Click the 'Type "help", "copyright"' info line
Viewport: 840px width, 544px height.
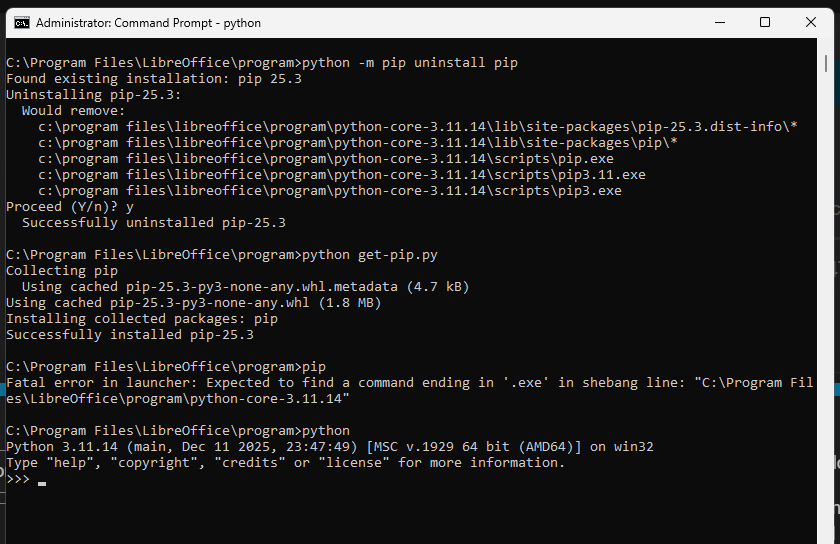285,463
